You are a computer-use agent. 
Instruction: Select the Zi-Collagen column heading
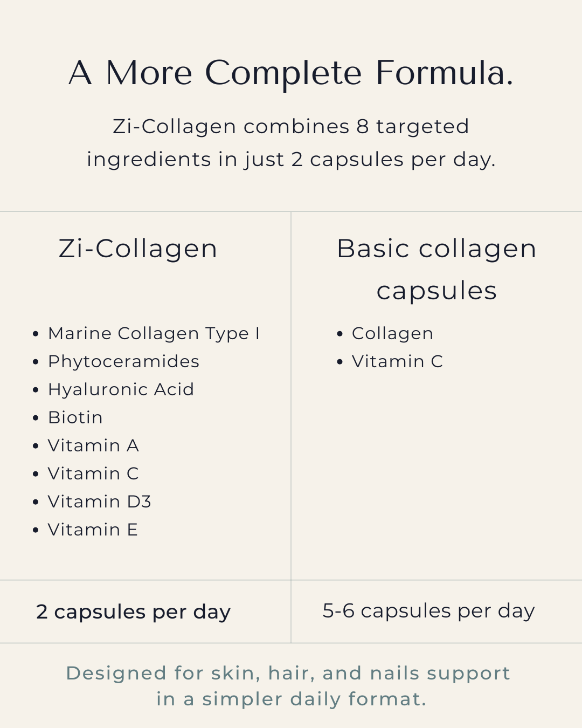[x=138, y=249]
